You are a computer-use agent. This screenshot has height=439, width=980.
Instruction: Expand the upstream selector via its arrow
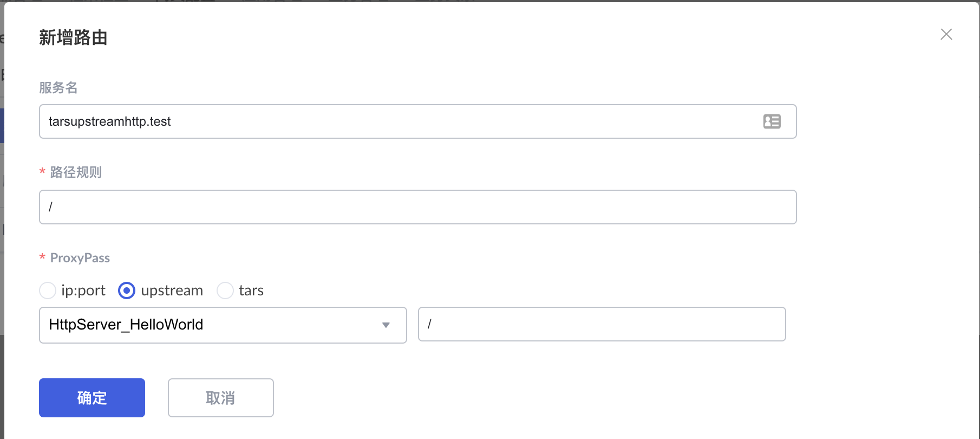tap(386, 325)
